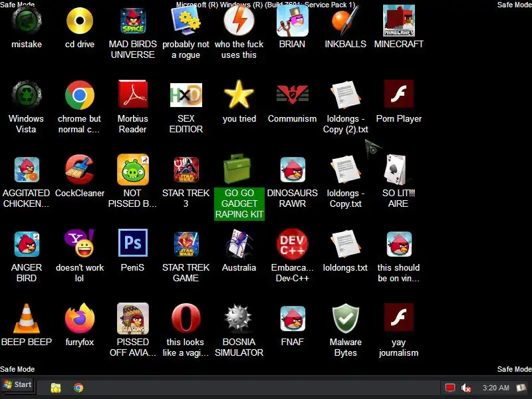Launch Chrome from the taskbar

coord(78,388)
